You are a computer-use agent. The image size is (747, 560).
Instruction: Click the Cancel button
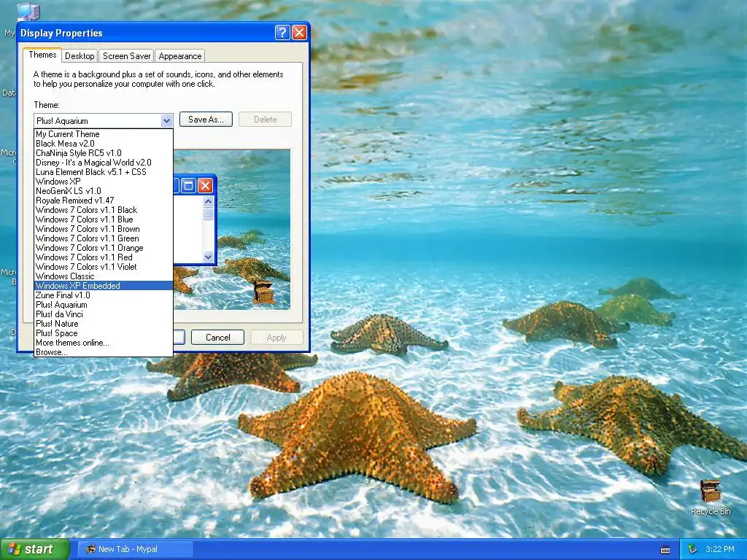tap(217, 337)
